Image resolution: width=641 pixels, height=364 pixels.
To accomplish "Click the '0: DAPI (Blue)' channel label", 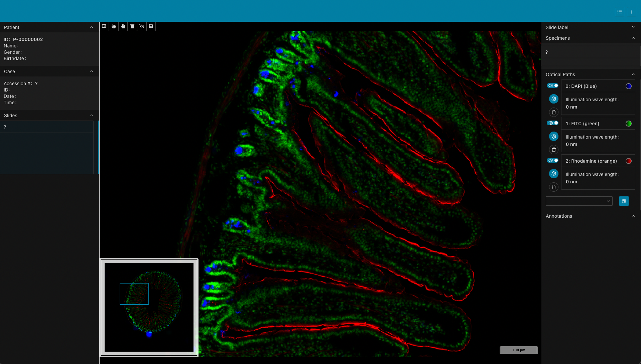I will coord(581,86).
